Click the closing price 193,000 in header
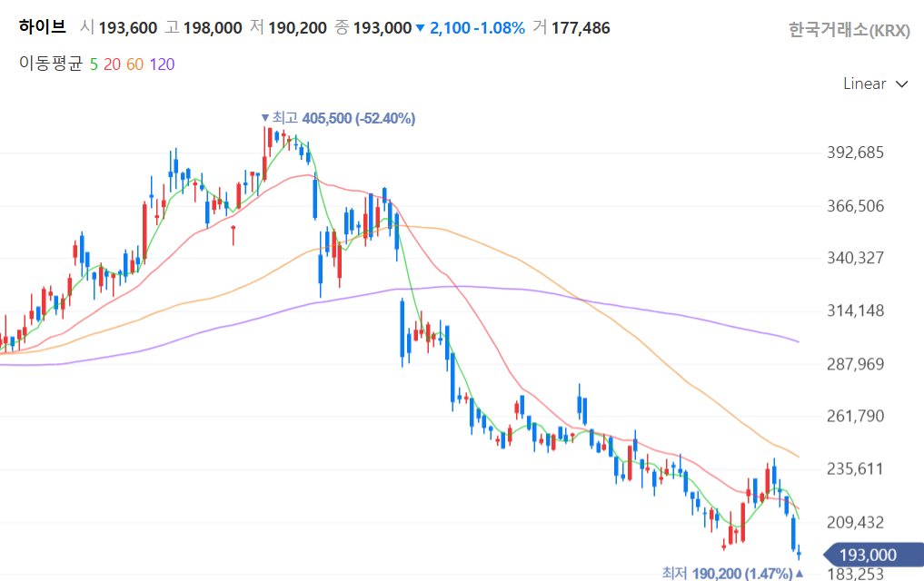Screen dimensions: 924x581 [x=383, y=27]
